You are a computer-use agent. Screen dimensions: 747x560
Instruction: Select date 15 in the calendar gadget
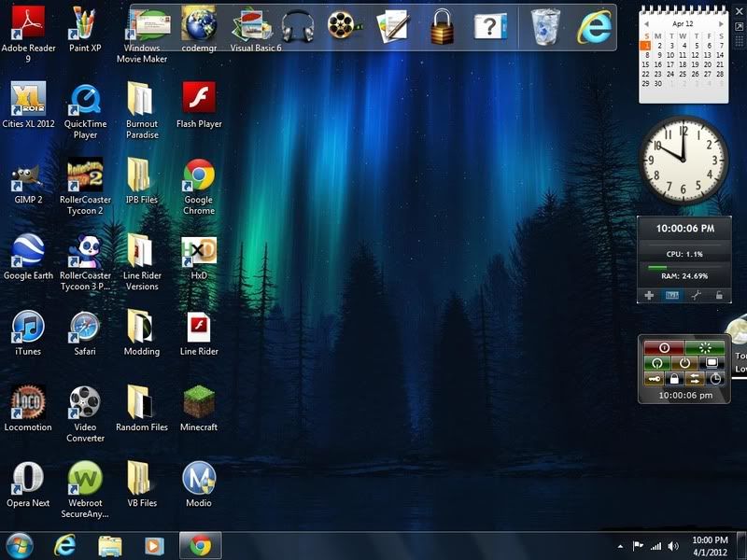click(x=645, y=64)
